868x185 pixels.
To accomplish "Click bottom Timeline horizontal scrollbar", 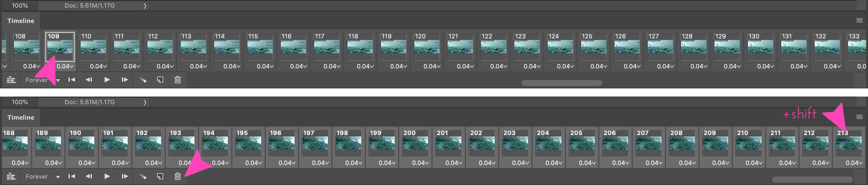I will 812,180.
